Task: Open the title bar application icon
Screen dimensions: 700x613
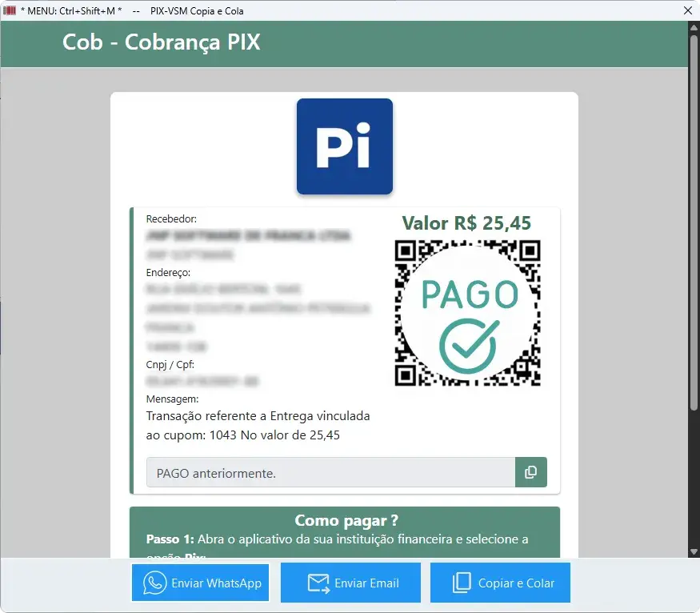Action: coord(10,10)
